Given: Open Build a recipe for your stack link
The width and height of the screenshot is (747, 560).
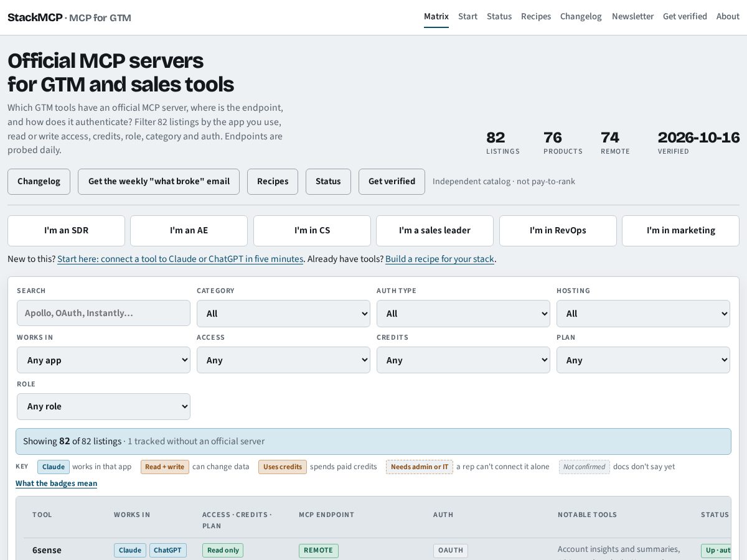Looking at the screenshot, I should point(439,259).
